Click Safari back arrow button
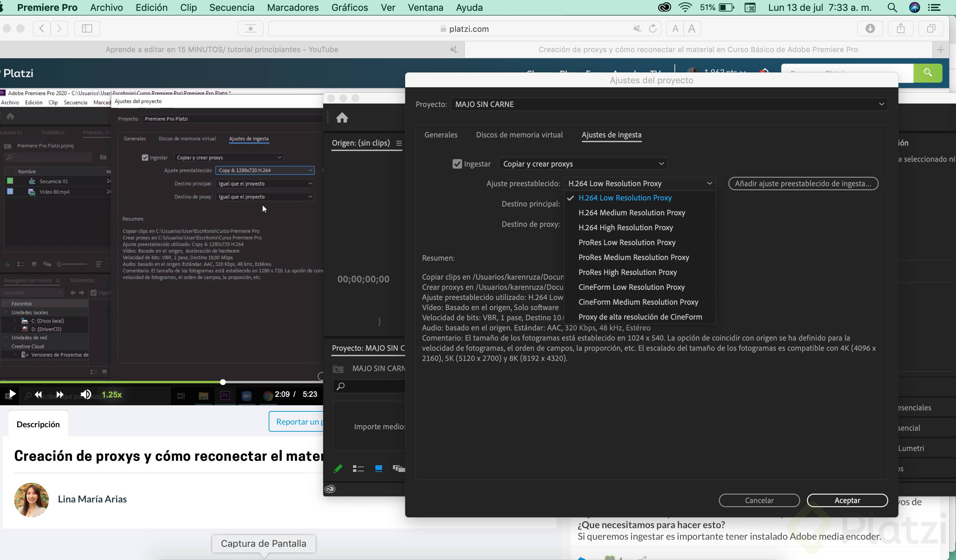 point(42,28)
